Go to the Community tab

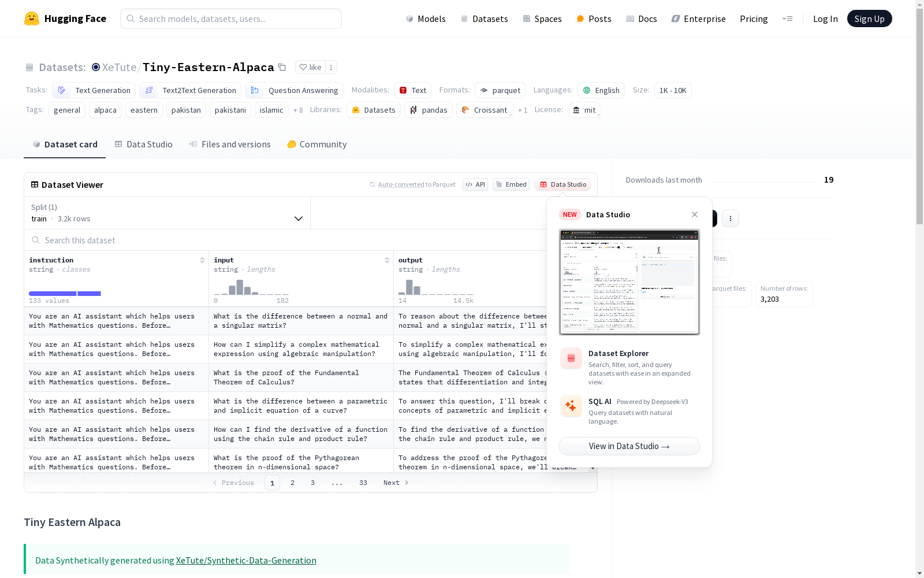[317, 144]
